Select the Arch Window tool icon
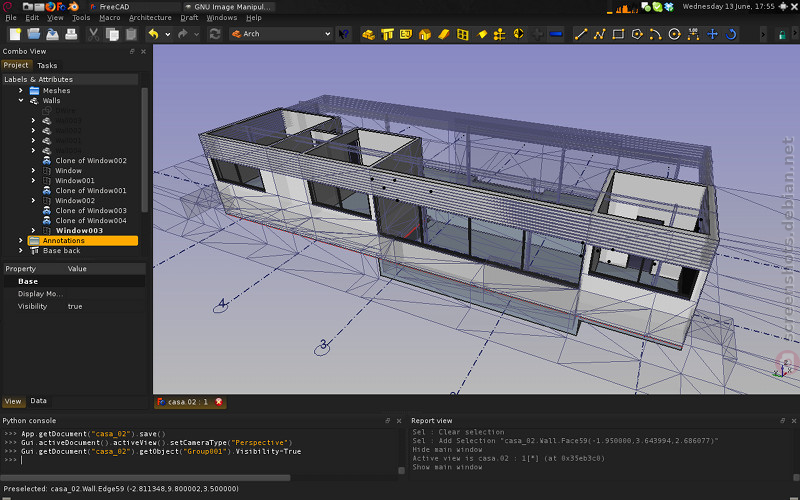The width and height of the screenshot is (800, 500). point(462,34)
